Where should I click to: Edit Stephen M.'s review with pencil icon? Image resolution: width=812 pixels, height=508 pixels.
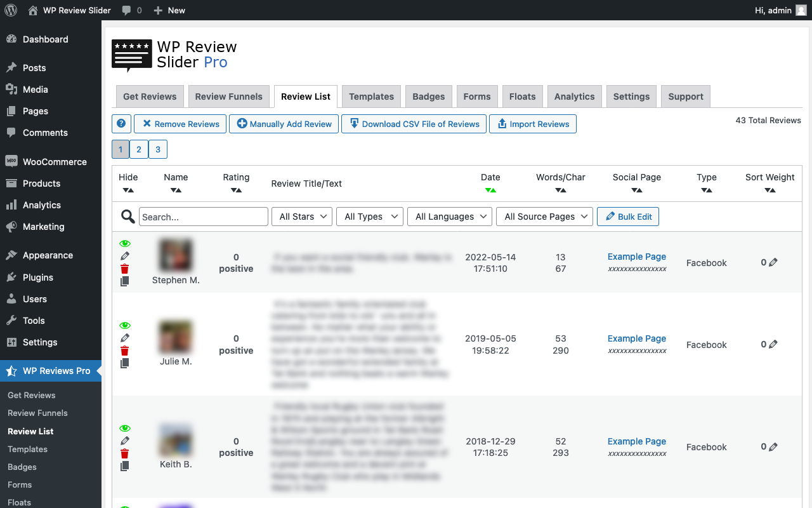125,256
